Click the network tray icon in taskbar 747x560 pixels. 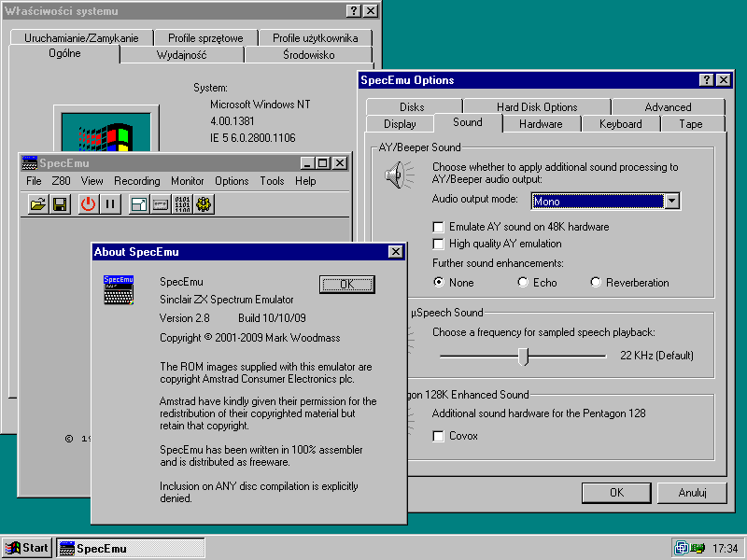coord(683,548)
